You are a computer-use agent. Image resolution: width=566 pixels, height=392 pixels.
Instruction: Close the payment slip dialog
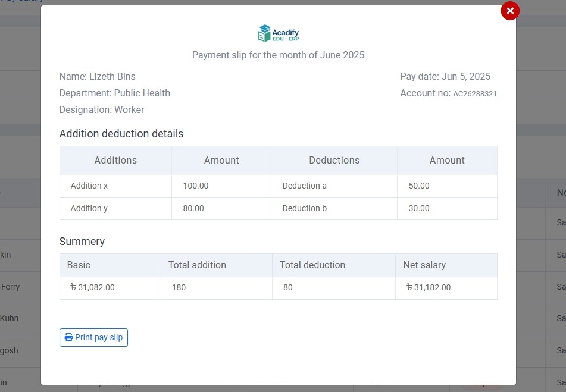510,11
